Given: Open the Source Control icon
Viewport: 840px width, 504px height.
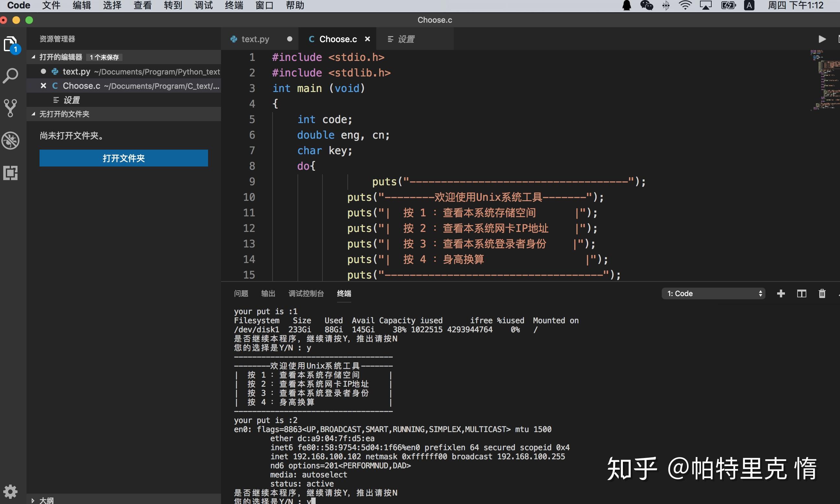Looking at the screenshot, I should tap(11, 108).
